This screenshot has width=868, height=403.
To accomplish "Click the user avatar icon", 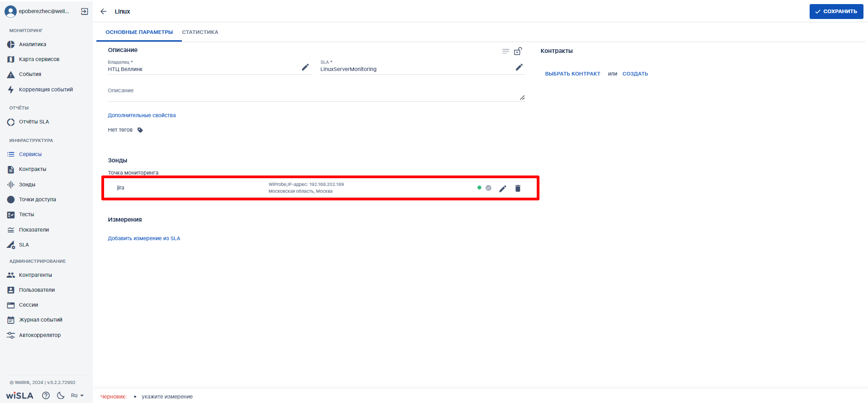I will (x=10, y=11).
